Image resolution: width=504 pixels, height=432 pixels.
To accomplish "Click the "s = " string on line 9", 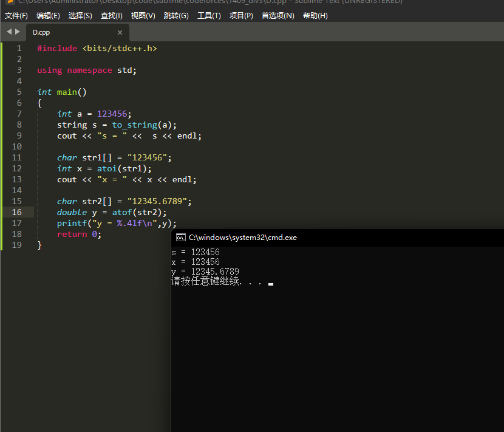I will coord(112,135).
